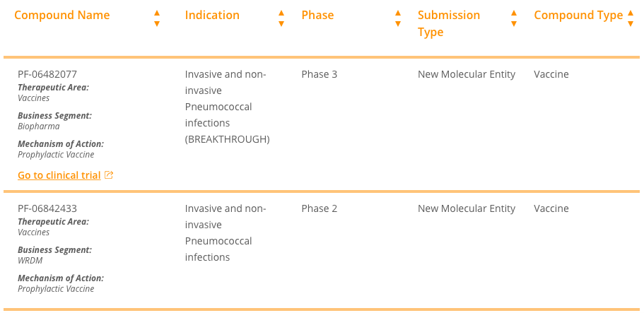
Task: Sort Phase column descending arrow
Action: pyautogui.click(x=397, y=24)
